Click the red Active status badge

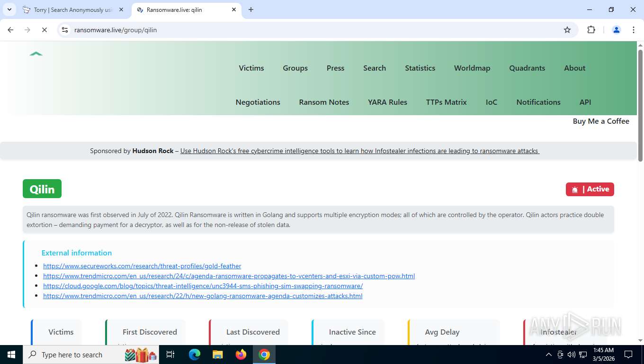pyautogui.click(x=590, y=189)
